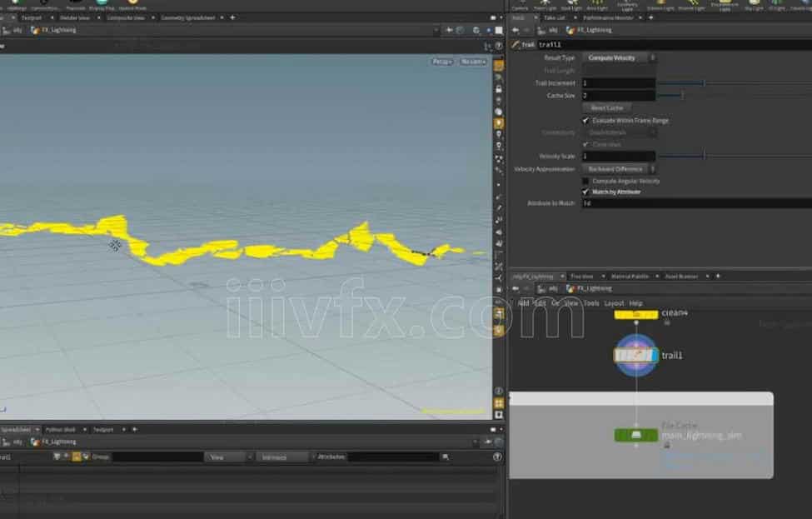812x519 pixels.
Task: Add a new tab in the network pane
Action: click(718, 276)
